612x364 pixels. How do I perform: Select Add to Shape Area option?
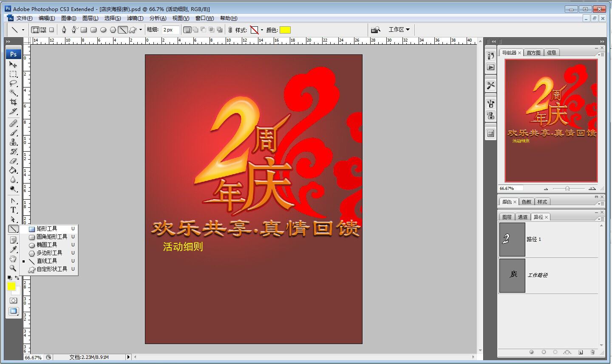click(195, 30)
